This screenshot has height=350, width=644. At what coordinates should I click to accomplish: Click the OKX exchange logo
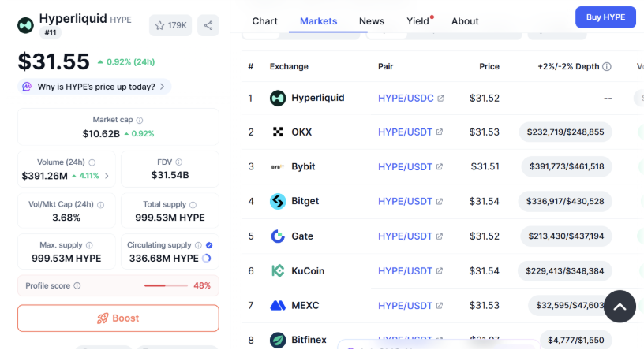point(278,132)
